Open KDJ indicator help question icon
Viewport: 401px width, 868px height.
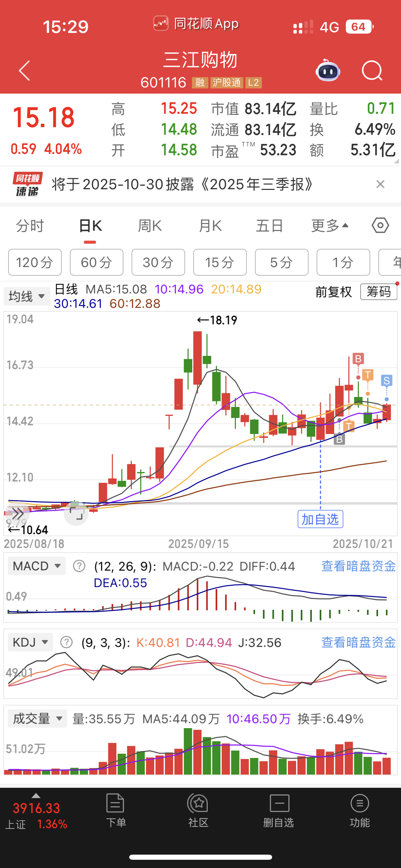(x=66, y=642)
